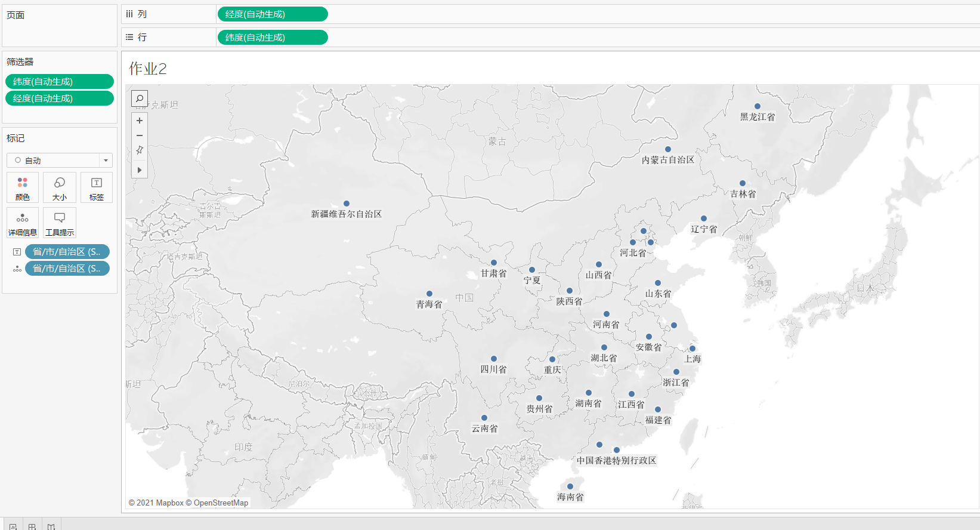The height and width of the screenshot is (530, 980).
Task: Select the 陕西省 map point
Action: (570, 291)
